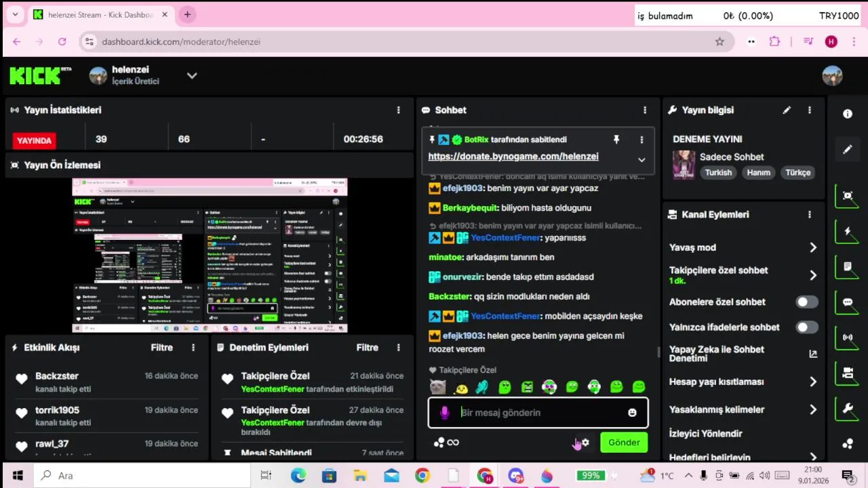The width and height of the screenshot is (868, 488).
Task: Open Chrome tab list dropdown arrow
Action: click(15, 14)
